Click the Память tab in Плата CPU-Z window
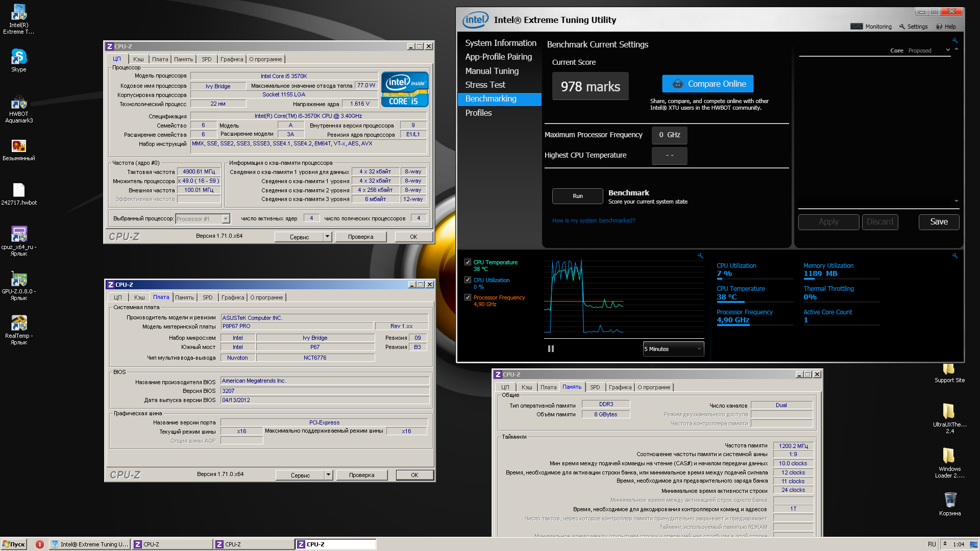This screenshot has height=551, width=980. tap(184, 297)
